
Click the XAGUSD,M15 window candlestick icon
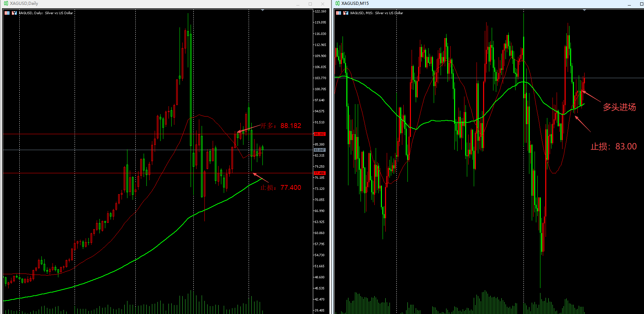(x=337, y=3)
